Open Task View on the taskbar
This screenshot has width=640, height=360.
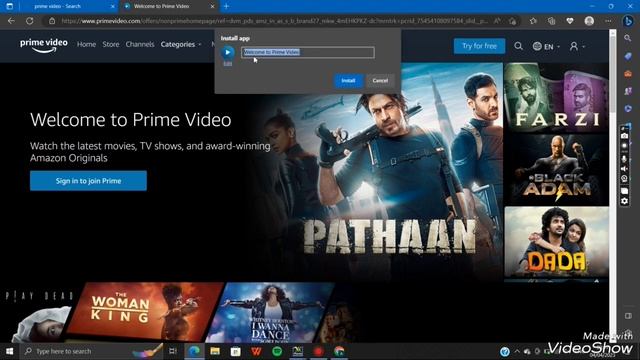[x=173, y=351]
